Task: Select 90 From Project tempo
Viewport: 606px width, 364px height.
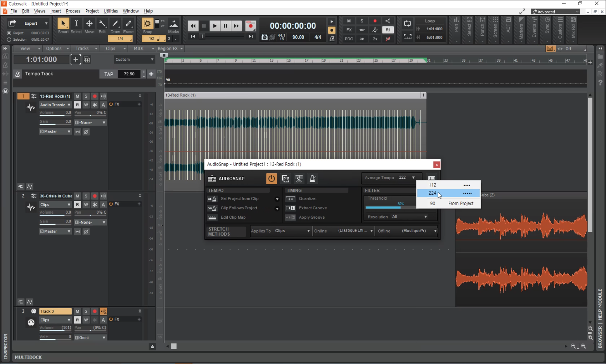Action: [x=448, y=204]
